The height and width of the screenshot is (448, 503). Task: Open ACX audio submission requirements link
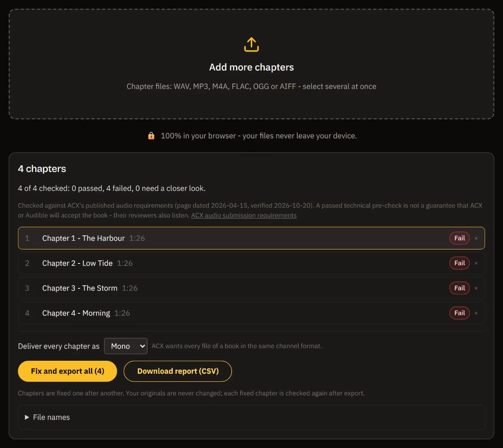(x=244, y=215)
